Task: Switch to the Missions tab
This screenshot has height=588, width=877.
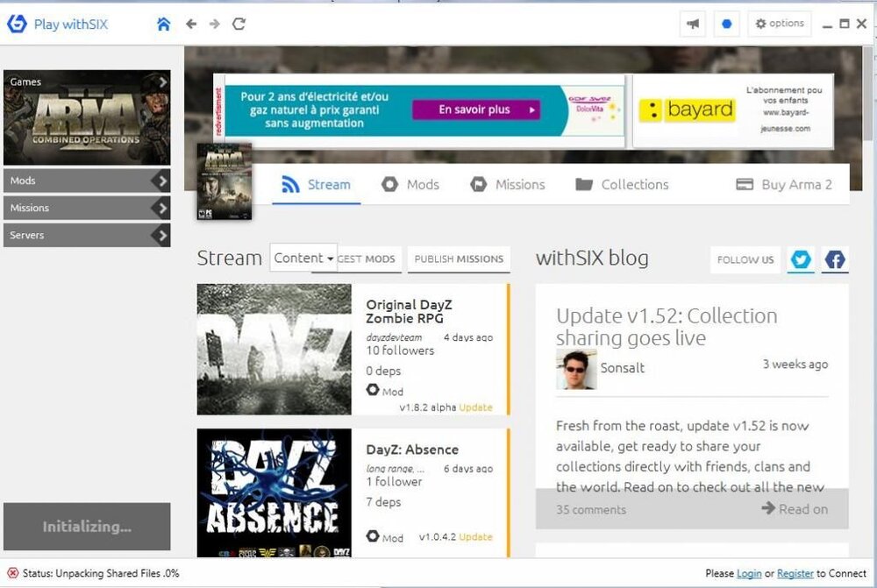Action: tap(507, 184)
